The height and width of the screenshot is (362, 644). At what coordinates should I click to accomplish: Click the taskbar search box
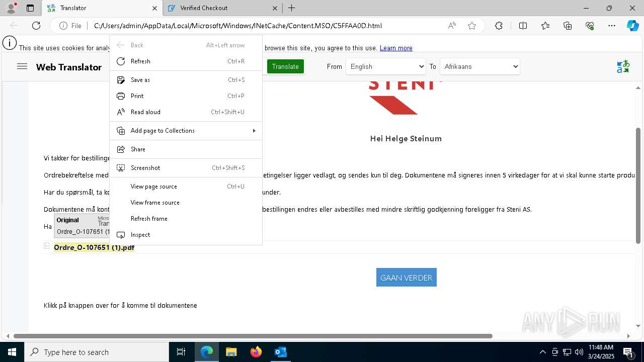coord(97,352)
